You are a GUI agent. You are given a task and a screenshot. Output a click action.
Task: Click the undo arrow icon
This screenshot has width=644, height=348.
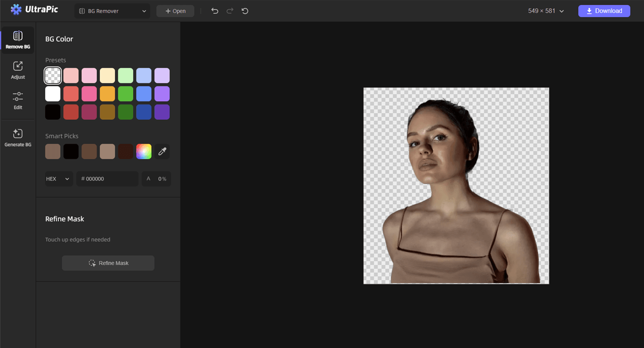(x=215, y=11)
